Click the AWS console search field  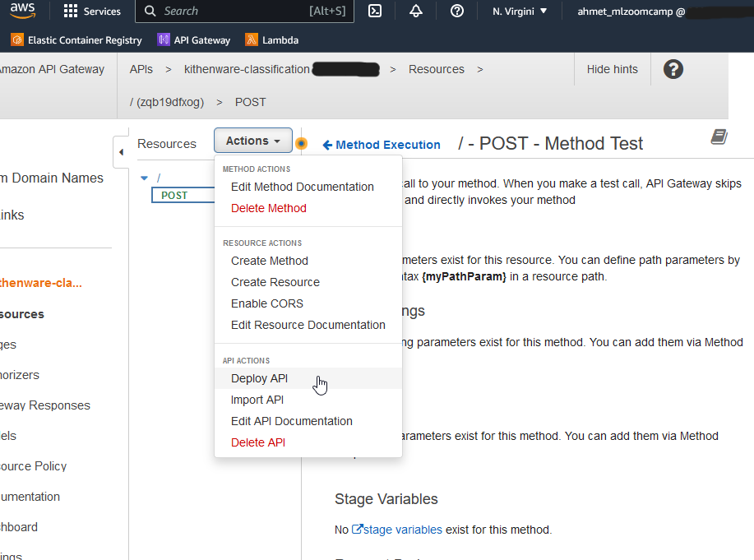(x=244, y=11)
